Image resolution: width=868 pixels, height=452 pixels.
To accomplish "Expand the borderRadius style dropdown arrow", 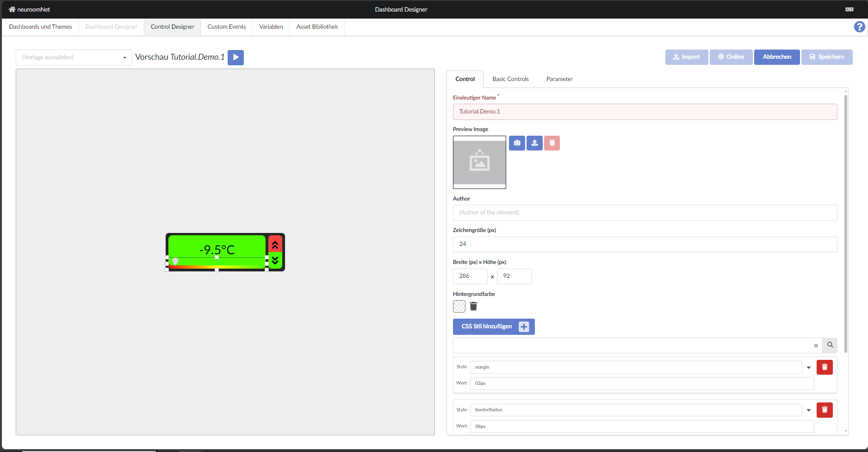I will click(809, 410).
